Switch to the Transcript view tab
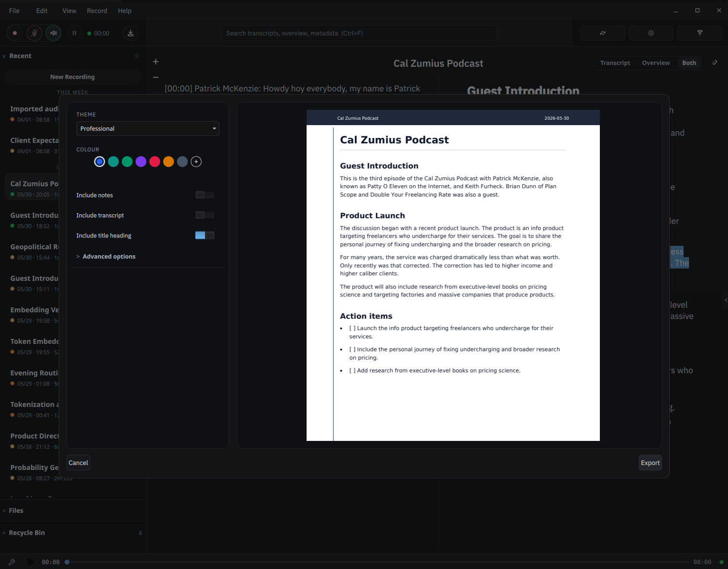The width and height of the screenshot is (728, 569). click(615, 63)
